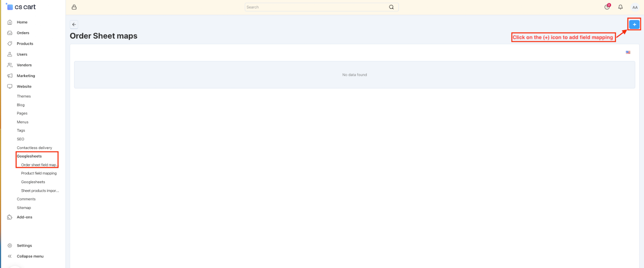The height and width of the screenshot is (268, 644).
Task: Go to Themes submenu
Action: [x=24, y=96]
